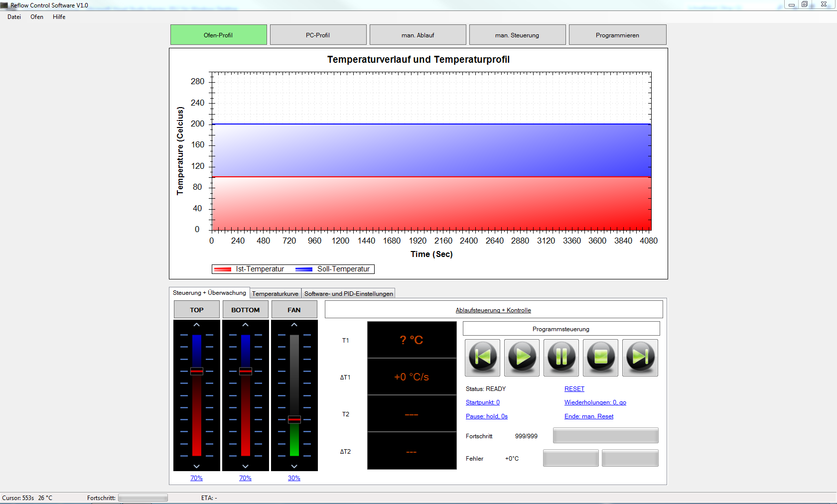Click the blue Soll-Temperatur line in chart
The height and width of the screenshot is (504, 837).
[x=431, y=124]
